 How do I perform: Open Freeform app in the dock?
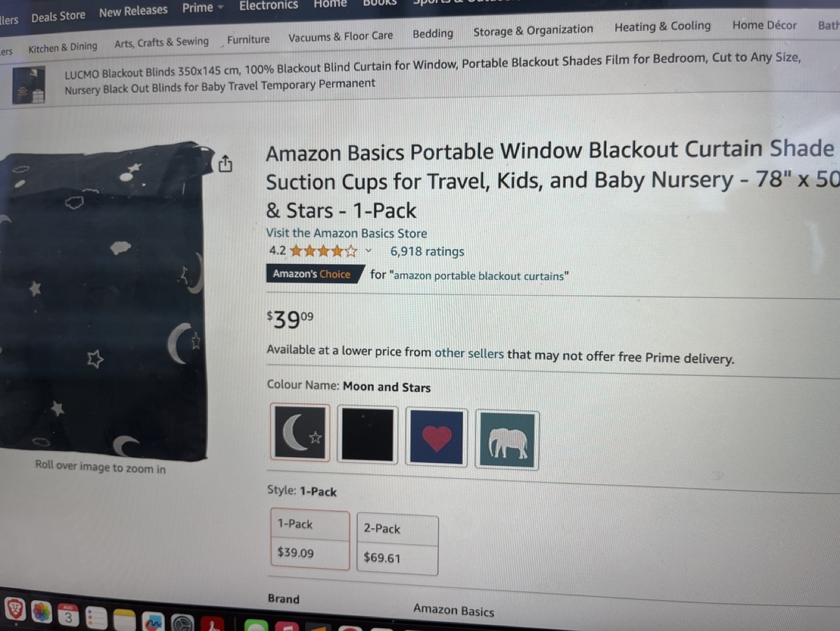153,622
